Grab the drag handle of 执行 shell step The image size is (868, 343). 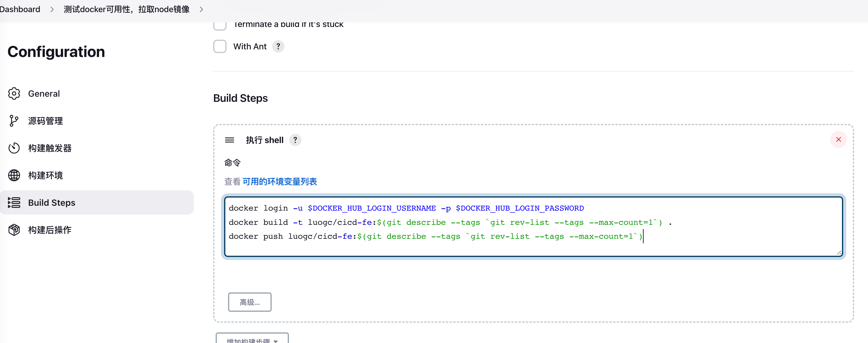[230, 140]
